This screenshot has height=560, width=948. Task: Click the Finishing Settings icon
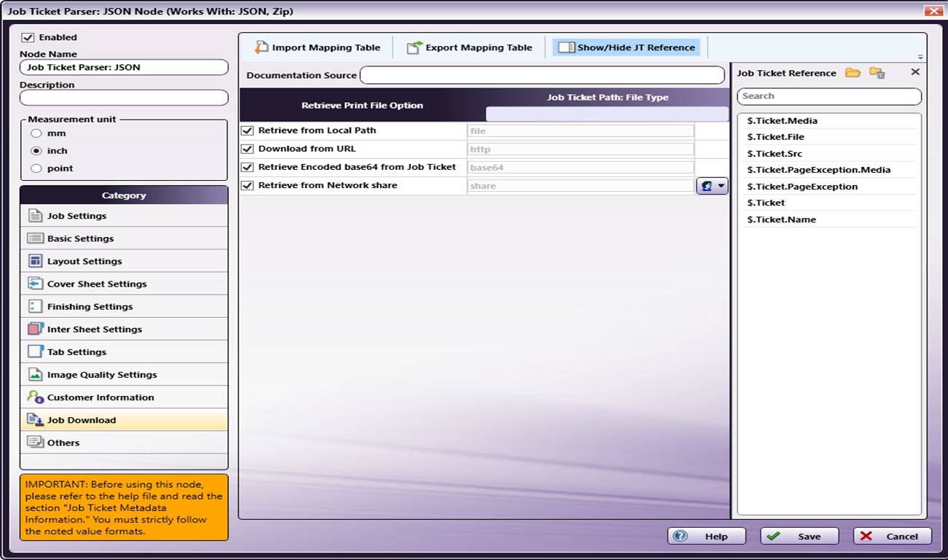[35, 306]
